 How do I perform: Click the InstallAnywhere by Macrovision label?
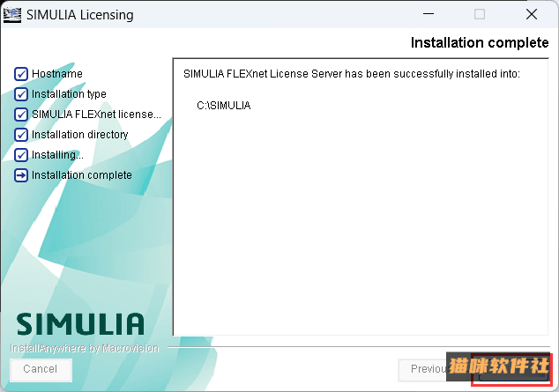point(85,348)
